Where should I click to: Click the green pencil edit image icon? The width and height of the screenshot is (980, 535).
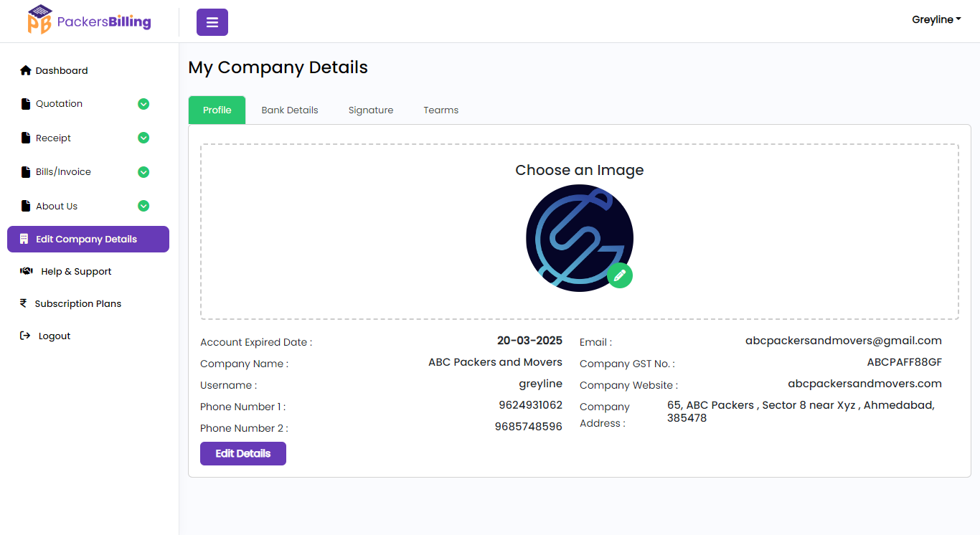click(x=620, y=275)
